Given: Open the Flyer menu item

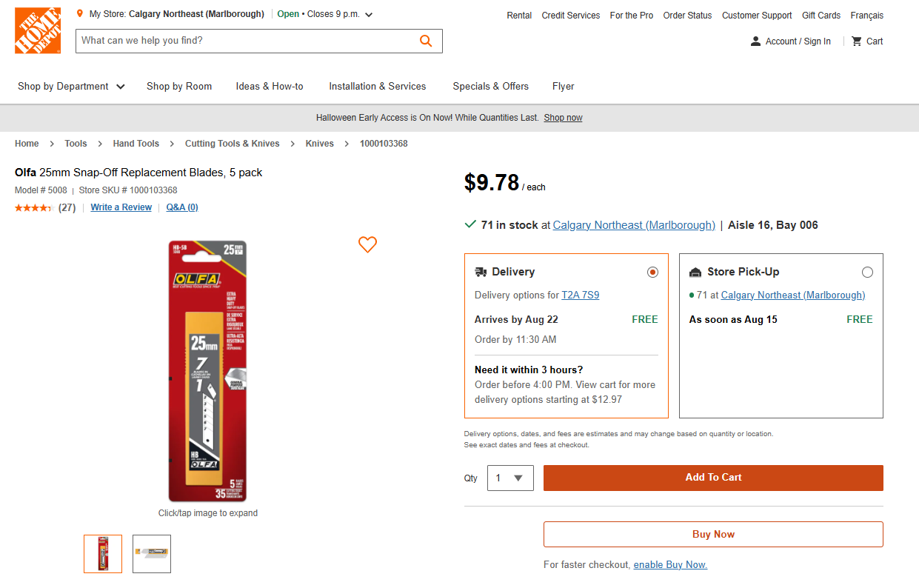Looking at the screenshot, I should (563, 87).
